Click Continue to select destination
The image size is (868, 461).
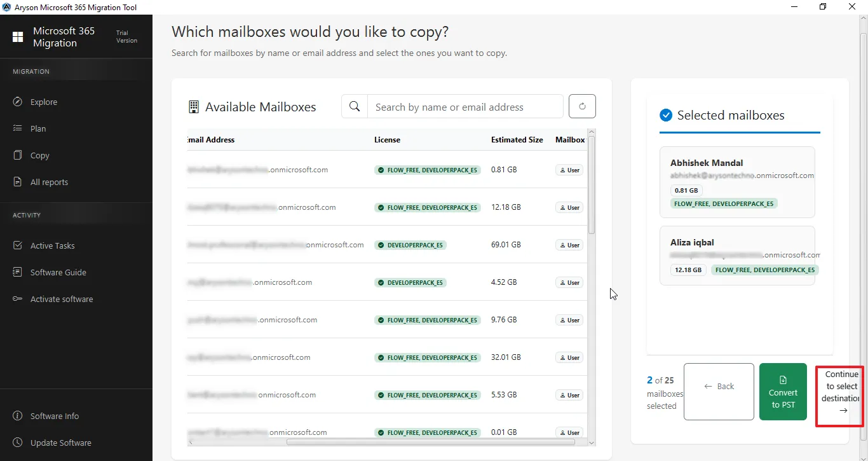click(x=840, y=392)
